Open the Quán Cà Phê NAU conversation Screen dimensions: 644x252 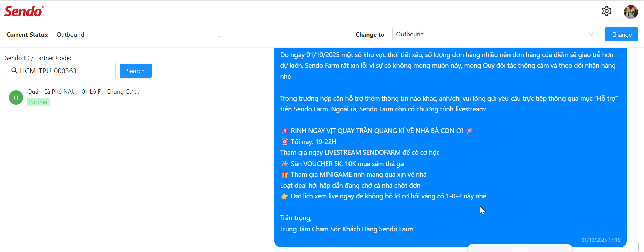[89, 97]
